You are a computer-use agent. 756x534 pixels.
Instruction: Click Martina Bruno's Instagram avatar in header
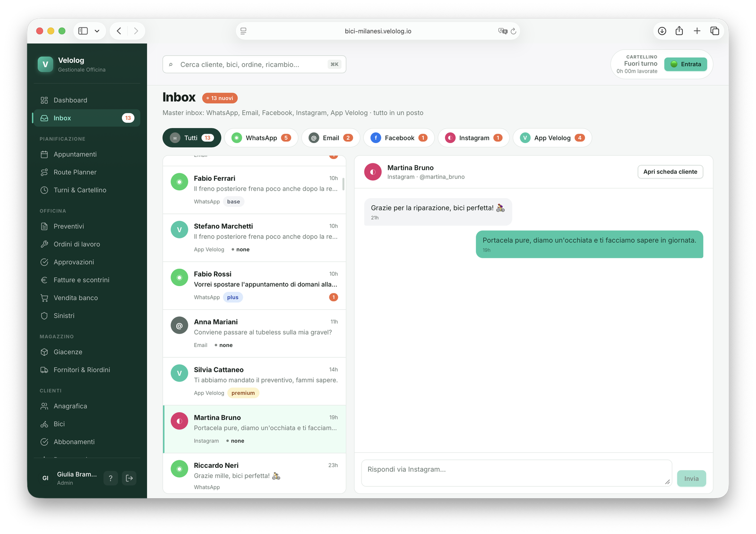[373, 172]
